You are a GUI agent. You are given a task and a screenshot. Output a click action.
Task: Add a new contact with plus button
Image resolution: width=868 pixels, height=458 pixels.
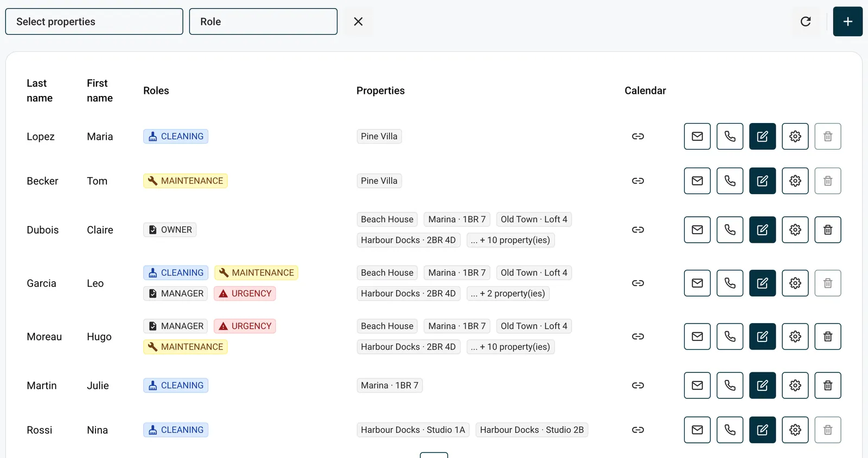[x=847, y=22]
